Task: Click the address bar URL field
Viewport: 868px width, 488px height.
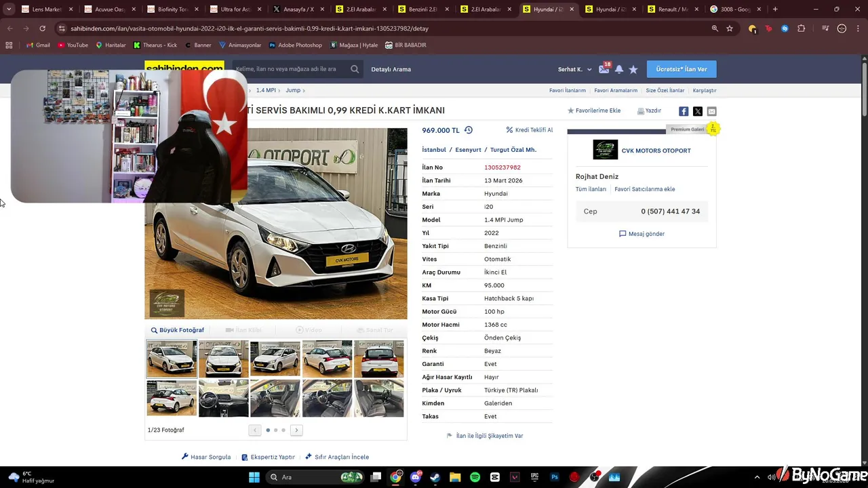Action: pyautogui.click(x=380, y=28)
